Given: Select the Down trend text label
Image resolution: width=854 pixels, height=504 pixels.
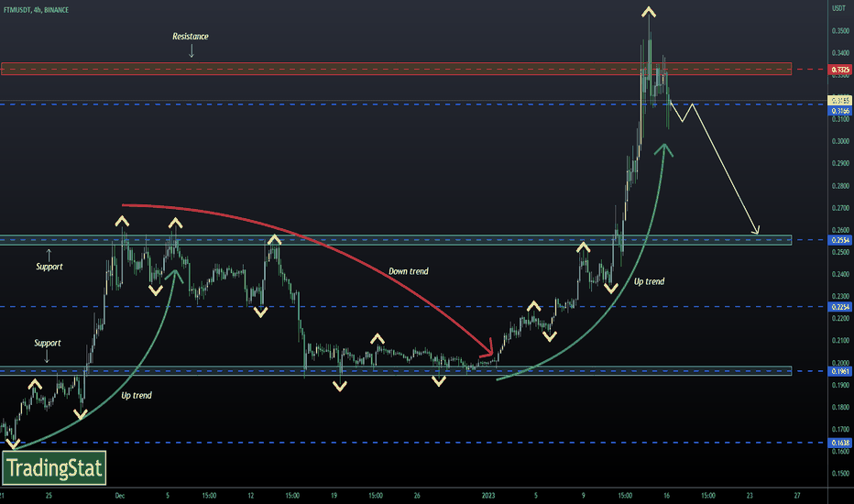Looking at the screenshot, I should point(409,271).
